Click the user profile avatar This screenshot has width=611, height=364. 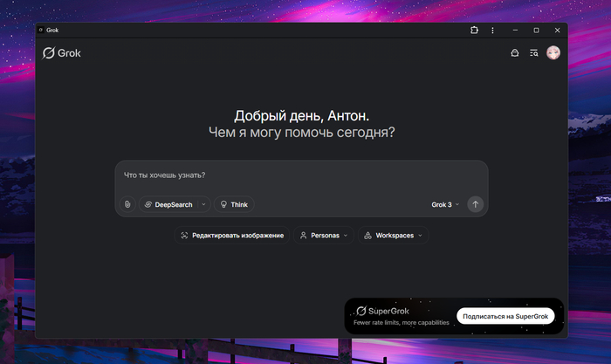point(553,53)
